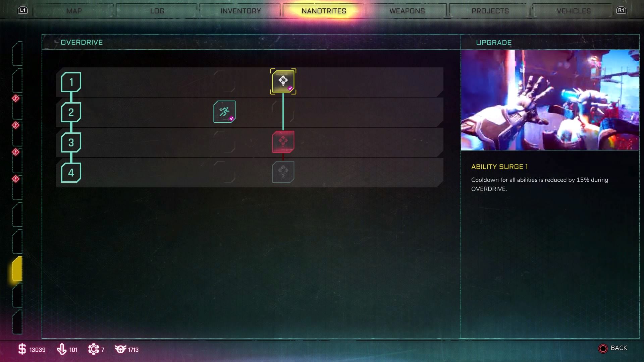Viewport: 644px width, 362px height.
Task: Click the tier 4 level badge
Action: point(71,173)
